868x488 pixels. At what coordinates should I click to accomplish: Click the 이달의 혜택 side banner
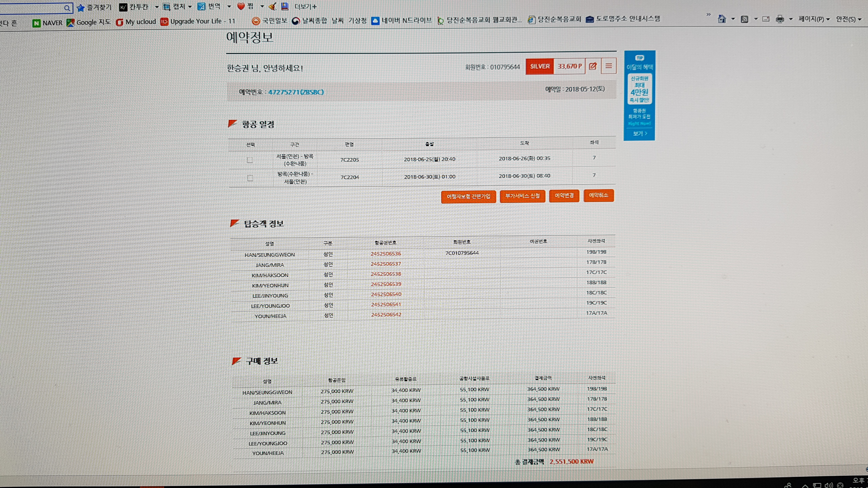point(639,96)
